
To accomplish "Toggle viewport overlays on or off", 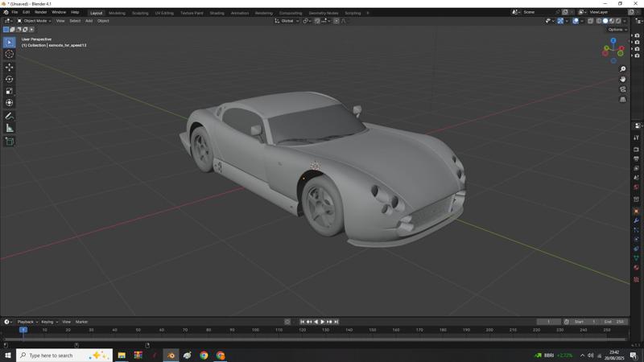I will (576, 21).
